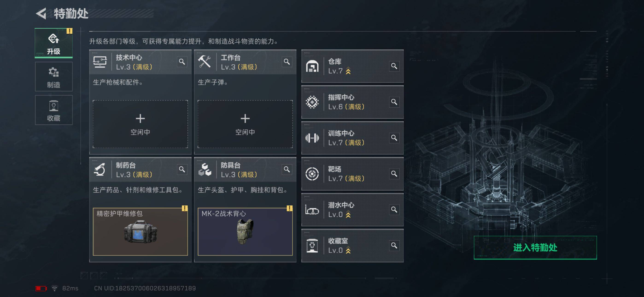Click the 进入特勤处 button
The width and height of the screenshot is (644, 297).
[535, 247]
